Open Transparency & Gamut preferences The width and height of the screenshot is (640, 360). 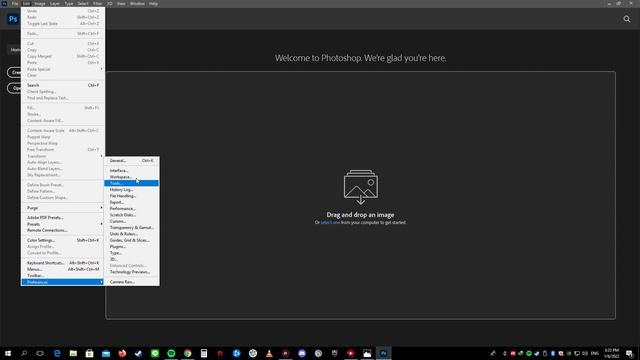(131, 227)
